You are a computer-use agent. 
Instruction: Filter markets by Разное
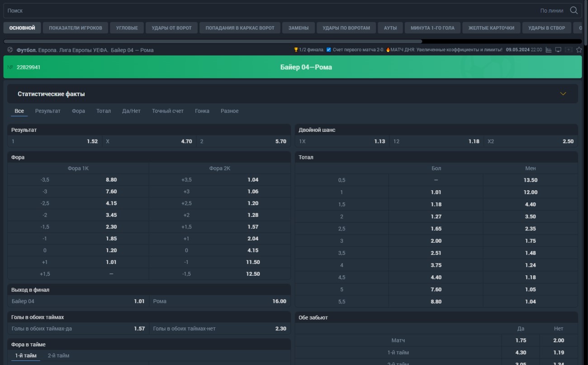(230, 111)
